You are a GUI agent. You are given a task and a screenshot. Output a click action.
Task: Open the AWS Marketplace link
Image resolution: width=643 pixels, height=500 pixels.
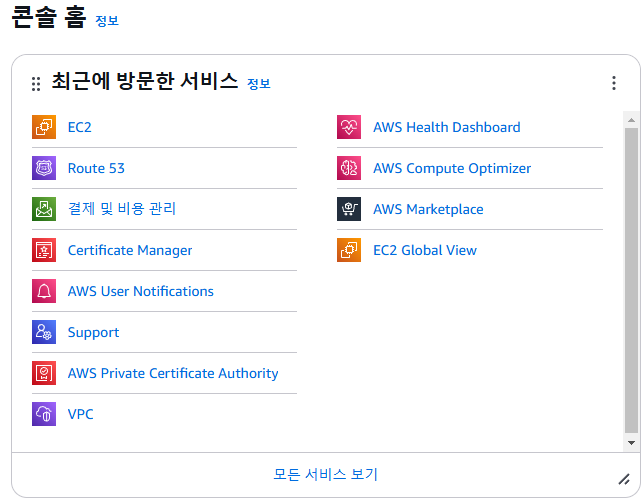point(428,209)
